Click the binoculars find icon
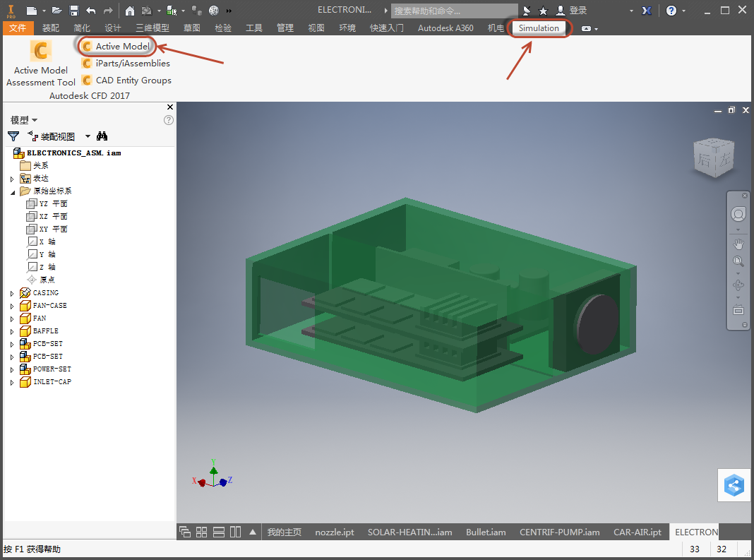754x560 pixels. pos(102,136)
